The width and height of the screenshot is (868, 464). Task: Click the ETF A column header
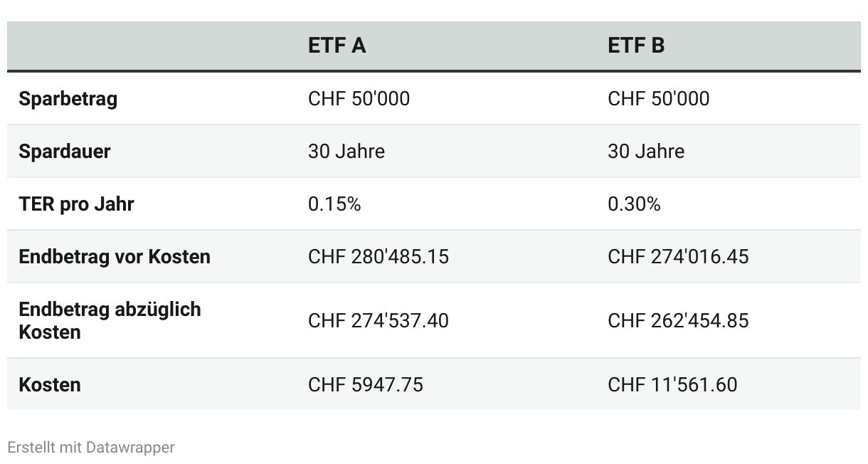tap(337, 46)
